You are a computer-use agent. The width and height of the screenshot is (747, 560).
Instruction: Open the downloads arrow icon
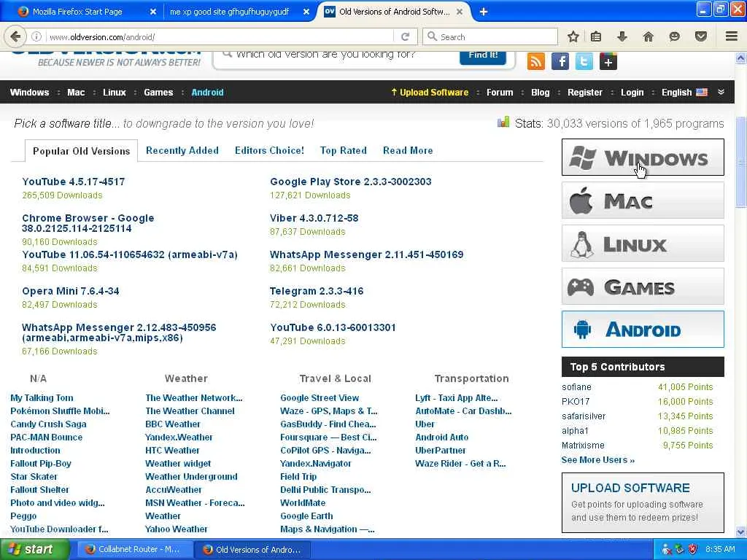point(622,36)
